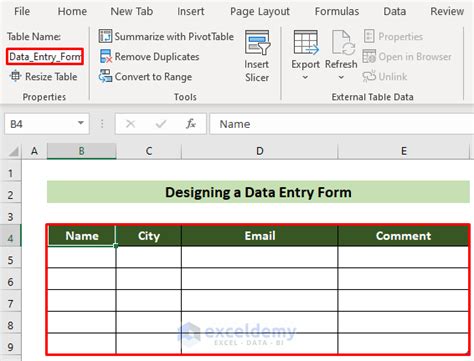Click the formula bar cancel X icon
This screenshot has width=474, height=361.
(x=130, y=124)
